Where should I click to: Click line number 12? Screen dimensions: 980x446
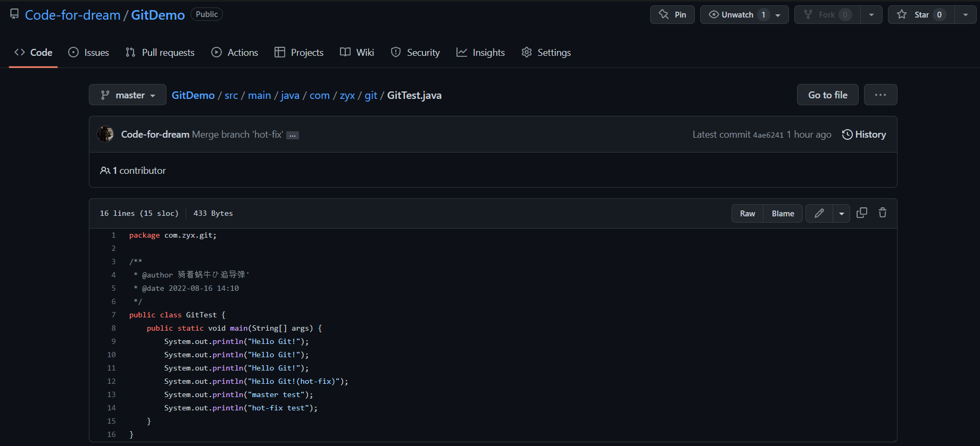point(111,381)
